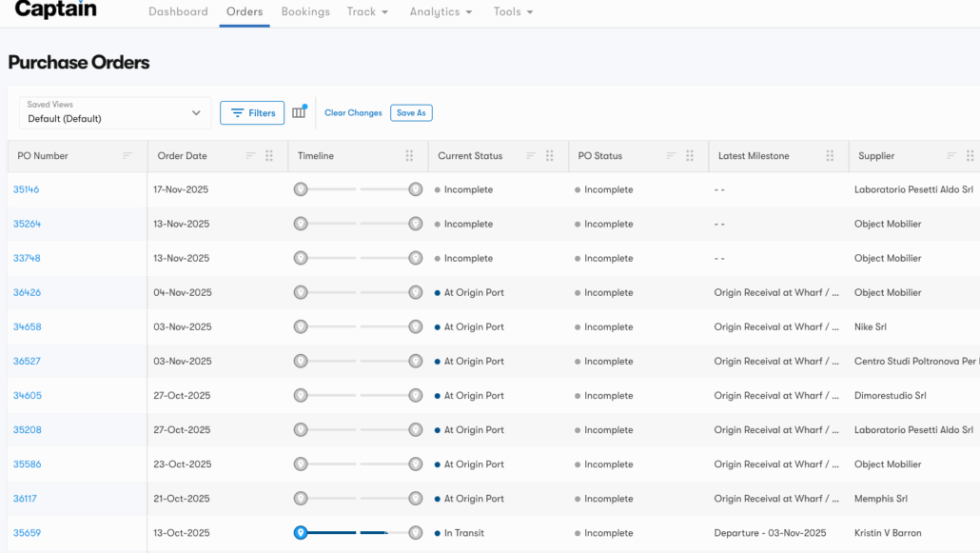Open purchase order 35659 link

(27, 533)
